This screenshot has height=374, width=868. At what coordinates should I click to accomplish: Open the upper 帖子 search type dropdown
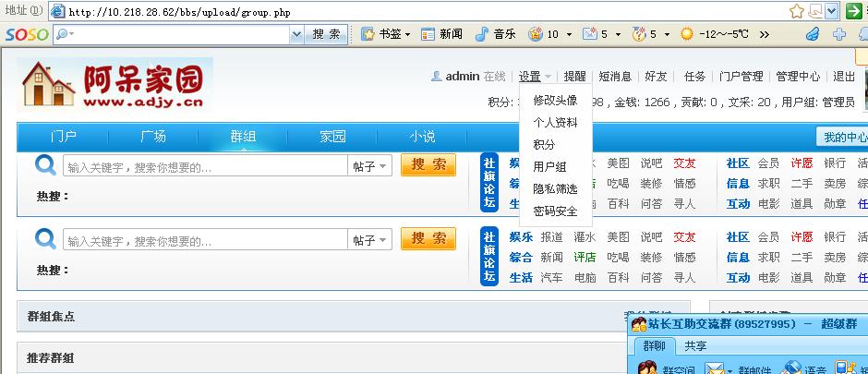[369, 165]
